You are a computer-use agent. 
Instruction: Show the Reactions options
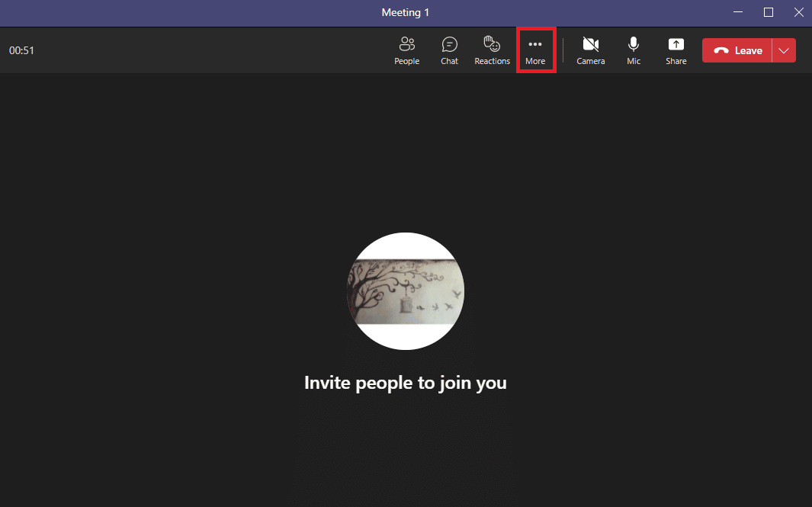point(492,50)
